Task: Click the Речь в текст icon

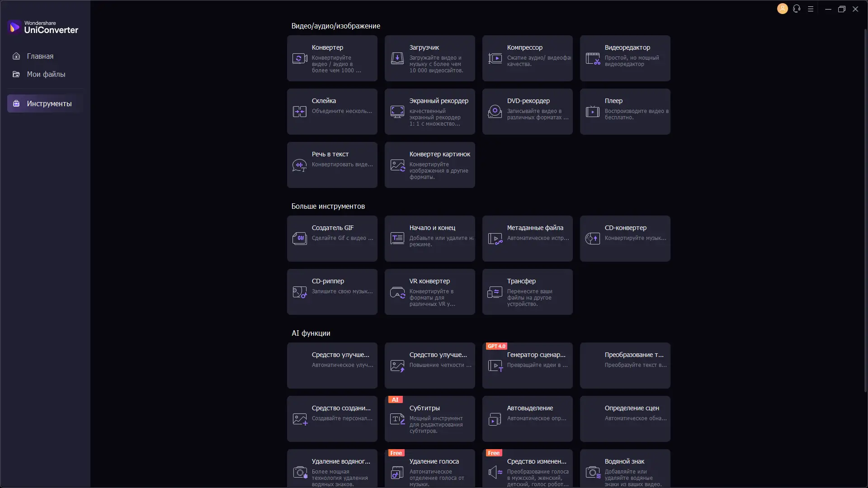Action: (x=299, y=165)
